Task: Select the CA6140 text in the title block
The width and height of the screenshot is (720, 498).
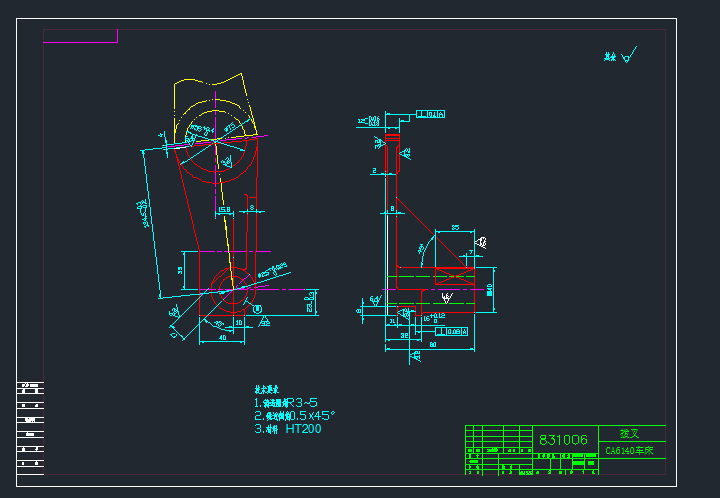Action: [x=629, y=451]
